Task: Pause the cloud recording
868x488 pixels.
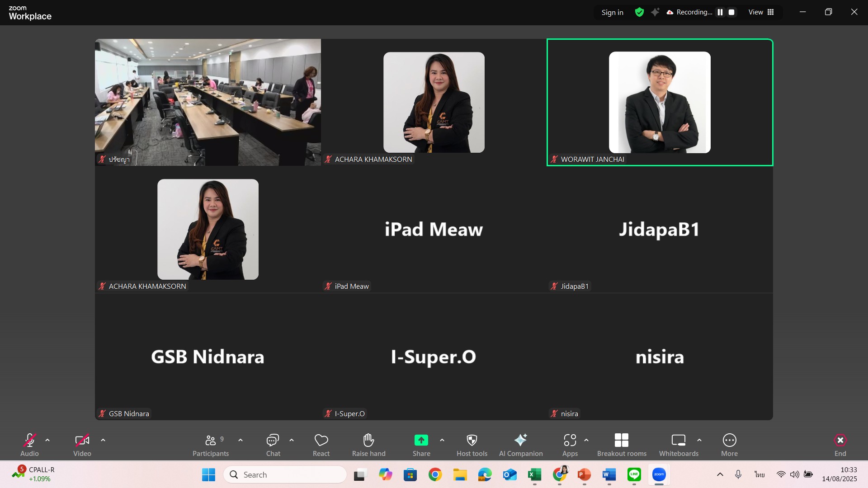Action: click(720, 12)
